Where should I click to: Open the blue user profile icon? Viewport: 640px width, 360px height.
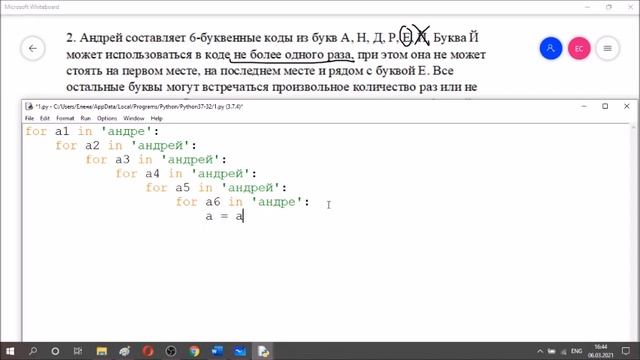click(551, 48)
